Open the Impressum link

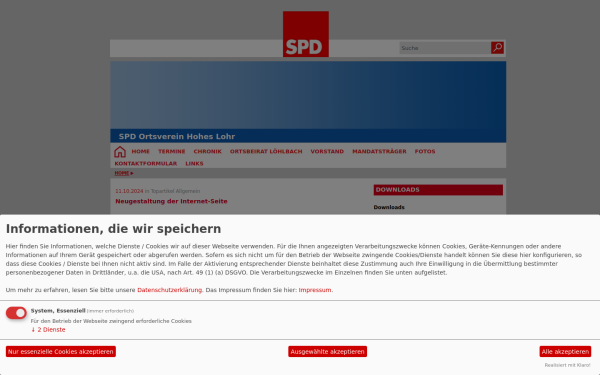[x=315, y=290]
